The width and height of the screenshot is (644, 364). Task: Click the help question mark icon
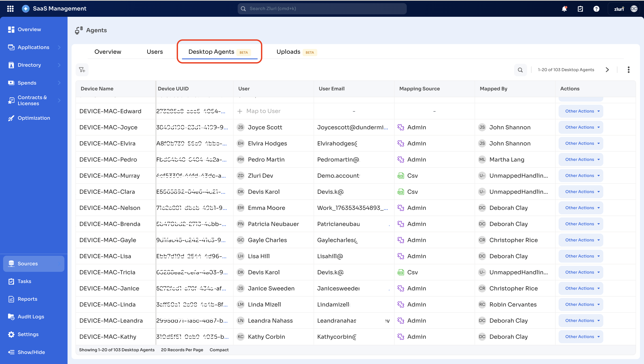(596, 9)
